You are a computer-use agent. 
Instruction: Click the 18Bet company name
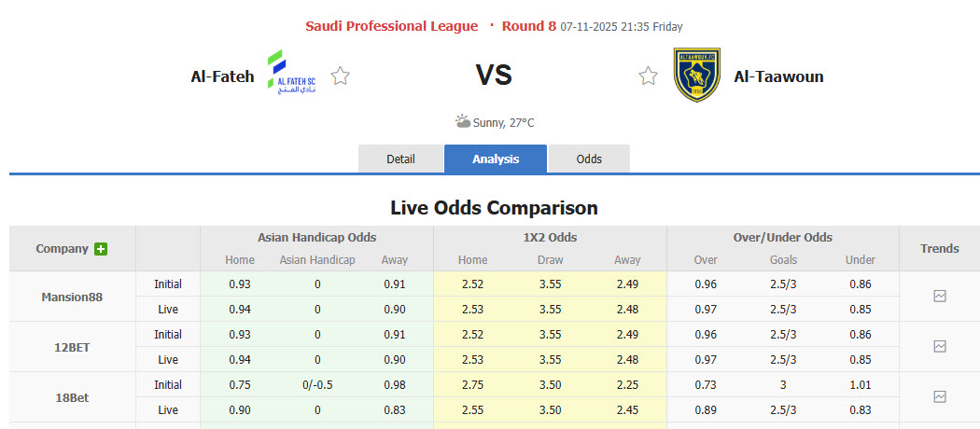click(72, 397)
